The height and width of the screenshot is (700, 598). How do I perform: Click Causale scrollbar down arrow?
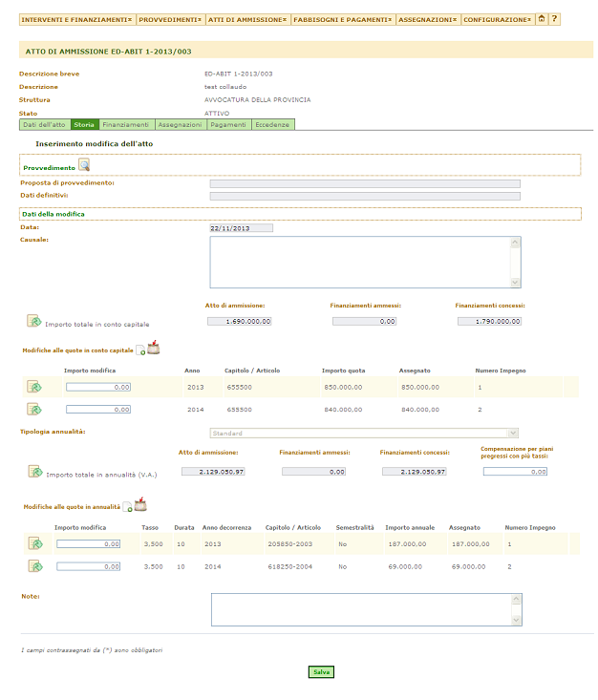pyautogui.click(x=515, y=282)
